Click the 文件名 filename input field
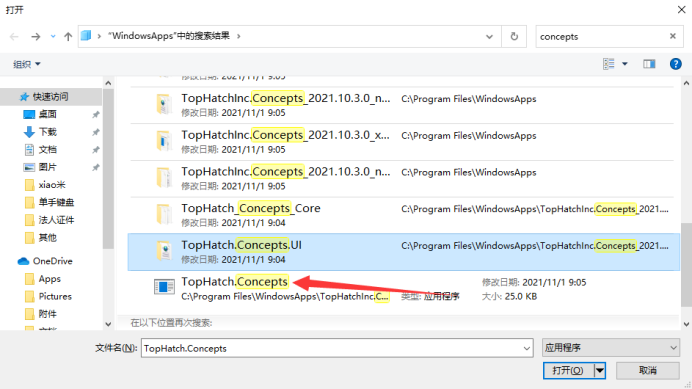692x389 pixels. pyautogui.click(x=331, y=348)
